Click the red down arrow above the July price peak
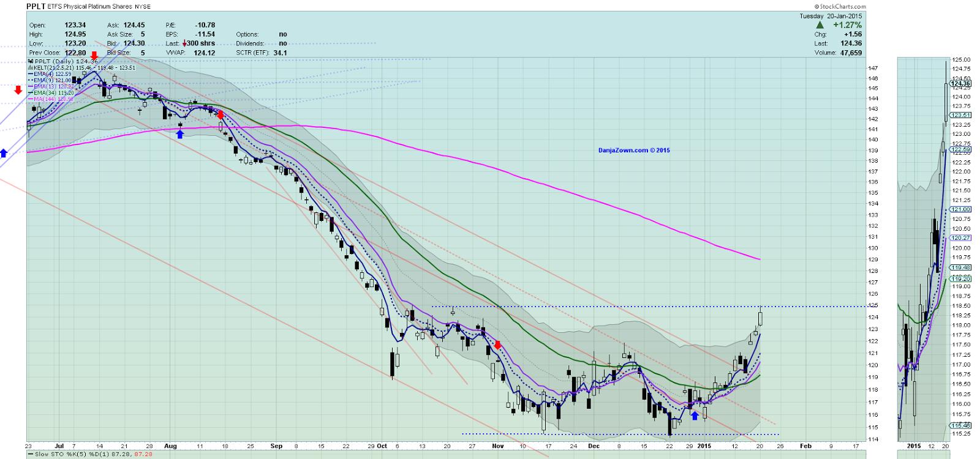980x459 pixels. point(94,56)
